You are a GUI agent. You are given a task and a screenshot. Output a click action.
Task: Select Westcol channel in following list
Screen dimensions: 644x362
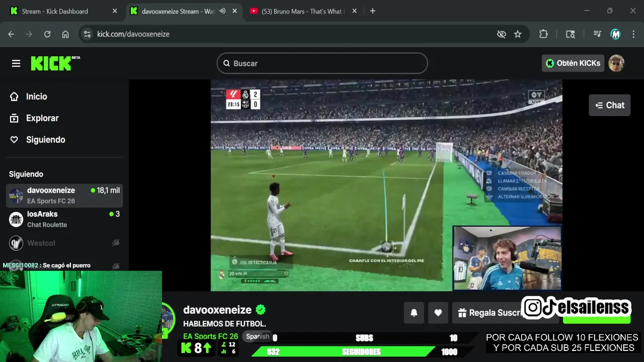pyautogui.click(x=64, y=243)
